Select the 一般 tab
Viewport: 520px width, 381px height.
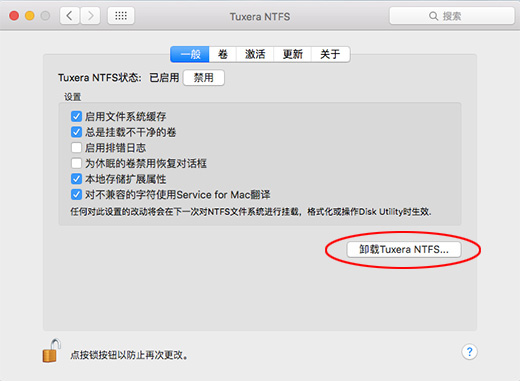190,54
